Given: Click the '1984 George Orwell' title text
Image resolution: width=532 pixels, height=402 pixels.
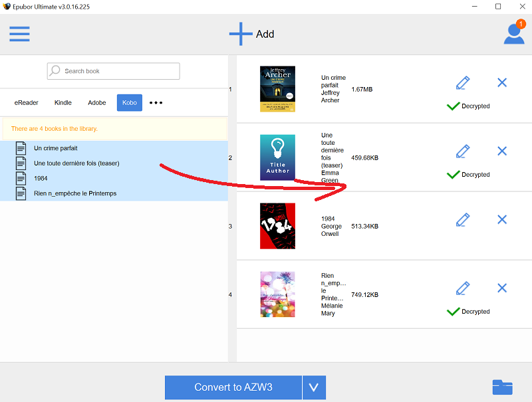Looking at the screenshot, I should [331, 227].
